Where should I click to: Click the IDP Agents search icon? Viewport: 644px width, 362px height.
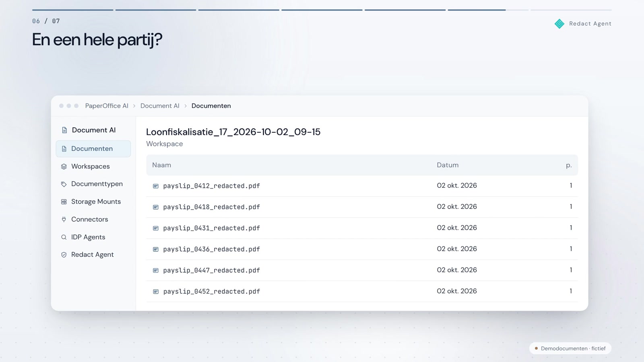tap(64, 237)
